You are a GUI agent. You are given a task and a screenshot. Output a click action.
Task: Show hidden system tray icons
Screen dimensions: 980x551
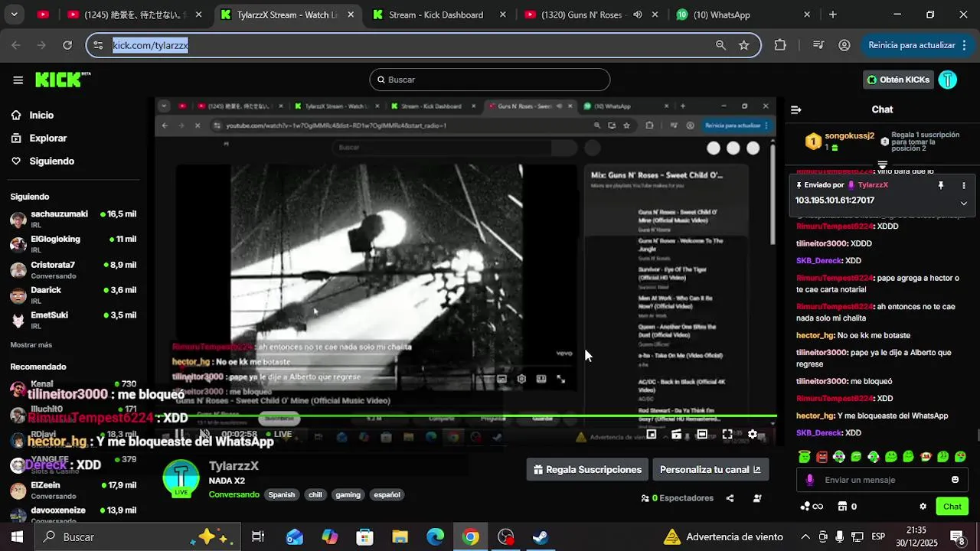[x=805, y=537]
